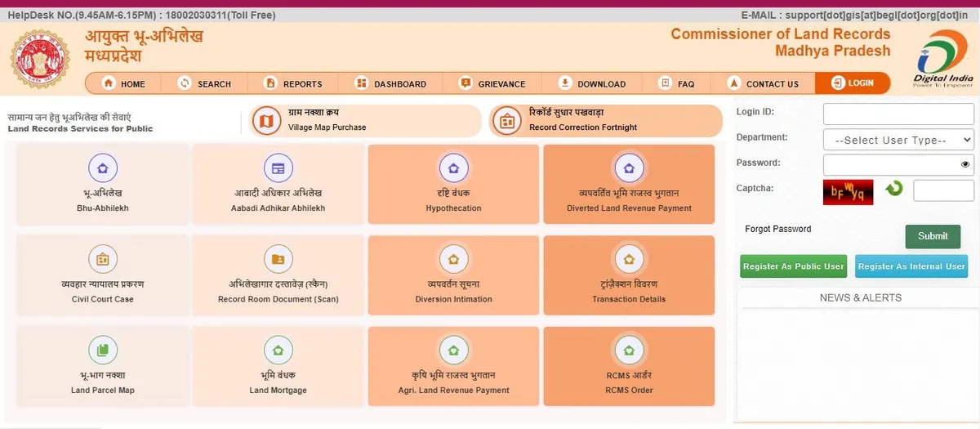980x429 pixels.
Task: Focus the Login ID input field
Action: pyautogui.click(x=898, y=114)
